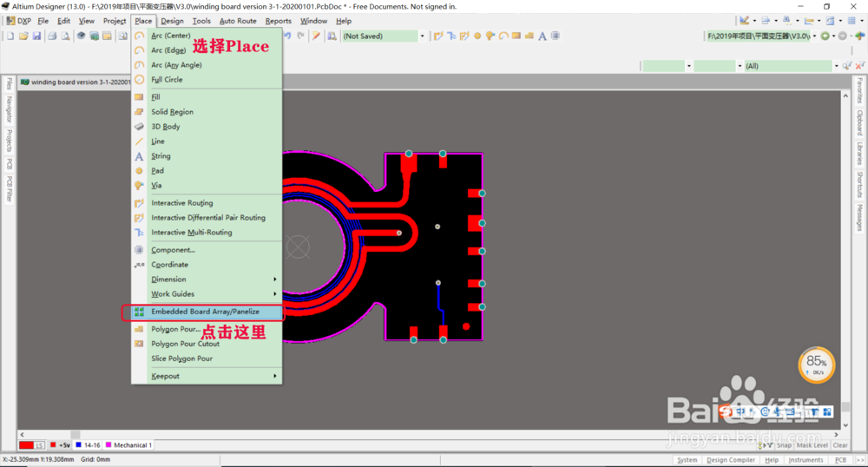Select the Place Via toolbar icon
This screenshot has height=467, width=868.
tap(490, 36)
